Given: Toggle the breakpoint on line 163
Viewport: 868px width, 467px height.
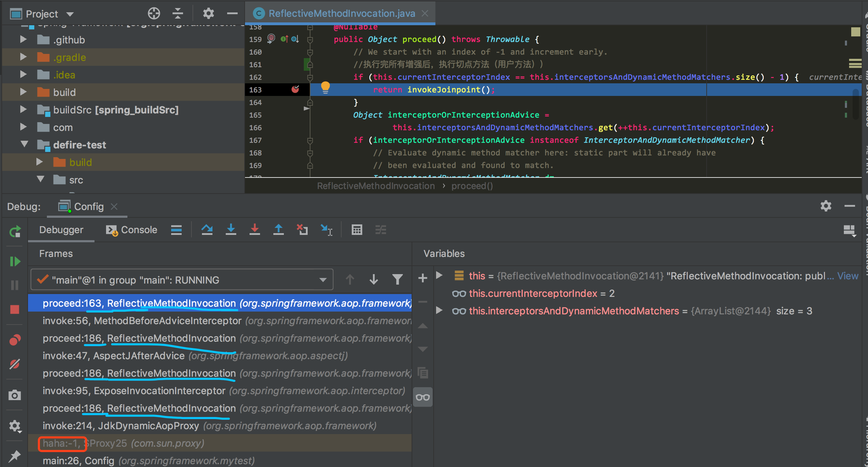Looking at the screenshot, I should click(295, 90).
